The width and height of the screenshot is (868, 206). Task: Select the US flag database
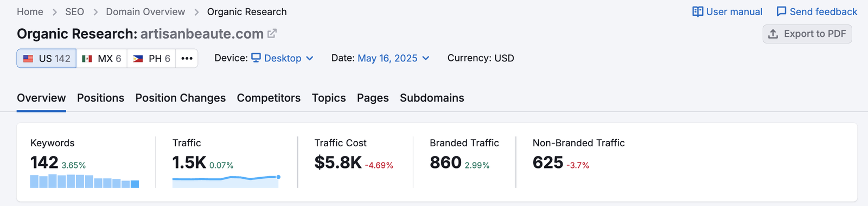(47, 58)
